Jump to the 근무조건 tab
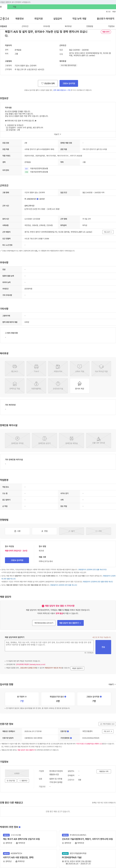 point(25,26)
